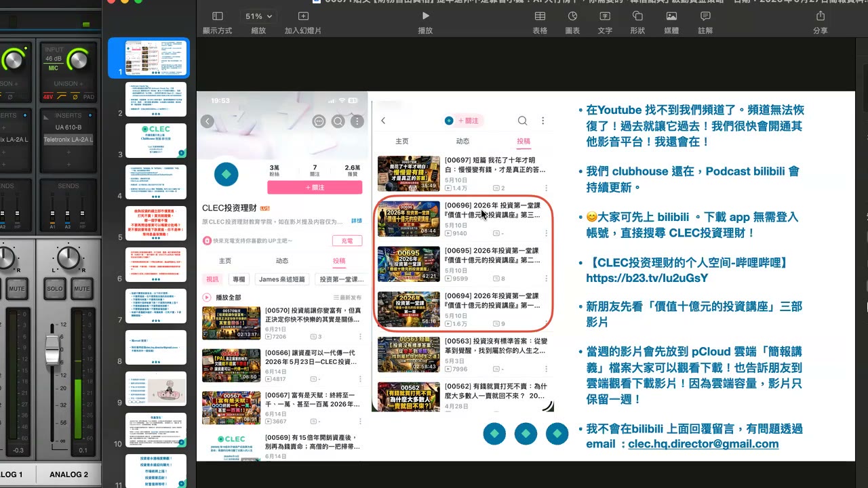868x488 pixels.
Task: Mute the Analog 1 channel
Action: click(17, 289)
